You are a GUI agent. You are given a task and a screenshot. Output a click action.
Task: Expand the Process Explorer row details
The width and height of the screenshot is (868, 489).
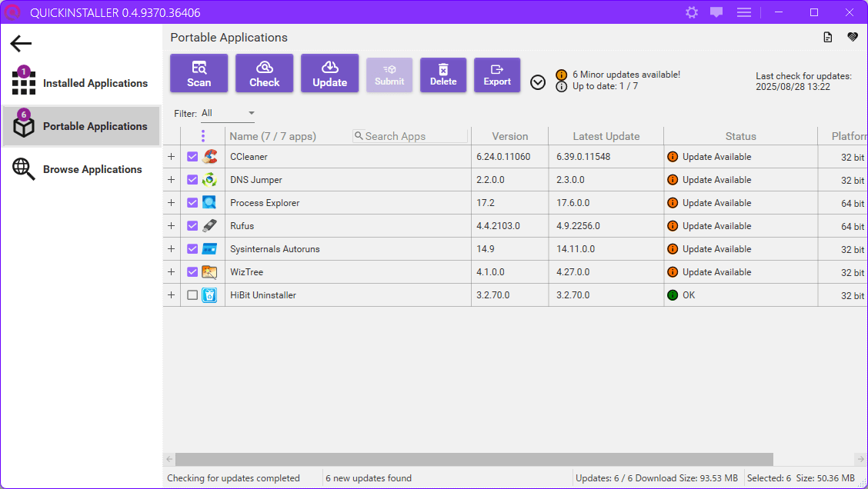click(172, 202)
